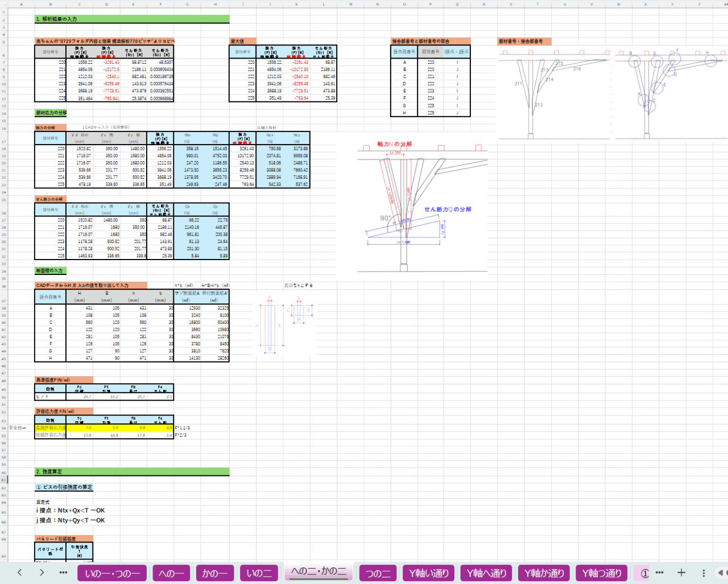Select the 軸力Nの分解 diagram image

[x=422, y=208]
